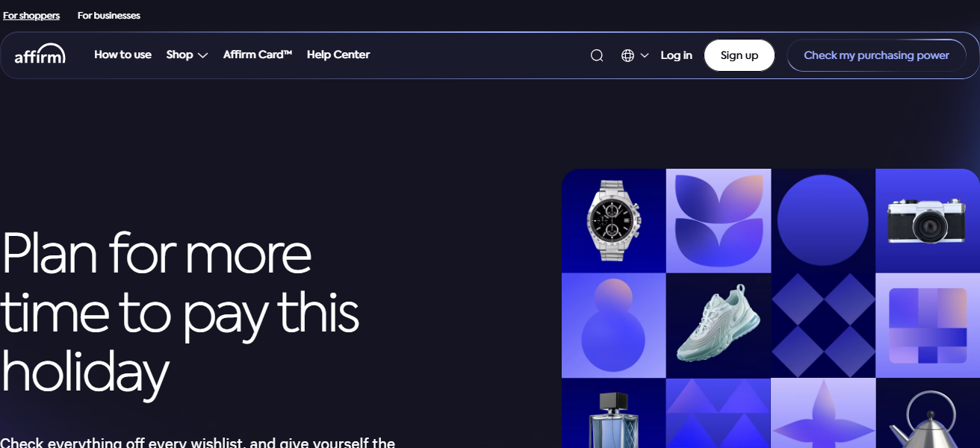Click the white sneaker image
980x448 pixels.
(x=719, y=326)
